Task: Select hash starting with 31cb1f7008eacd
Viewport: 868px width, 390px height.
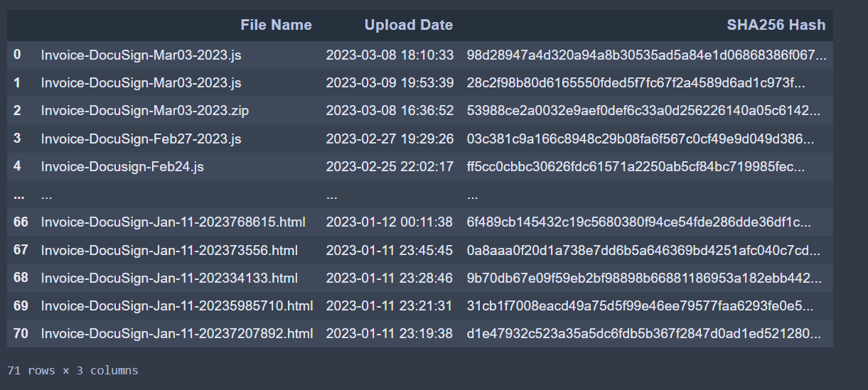Action: point(641,305)
